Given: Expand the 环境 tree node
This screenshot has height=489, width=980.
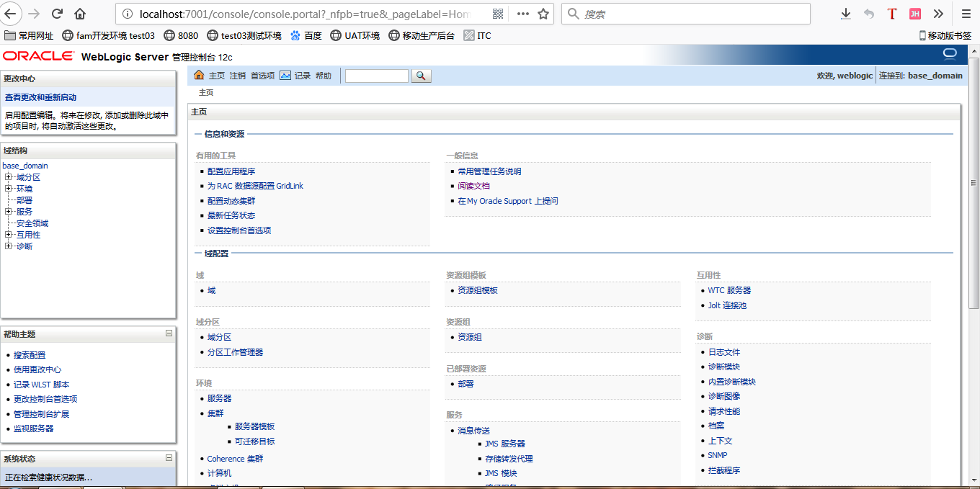Looking at the screenshot, I should 8,189.
